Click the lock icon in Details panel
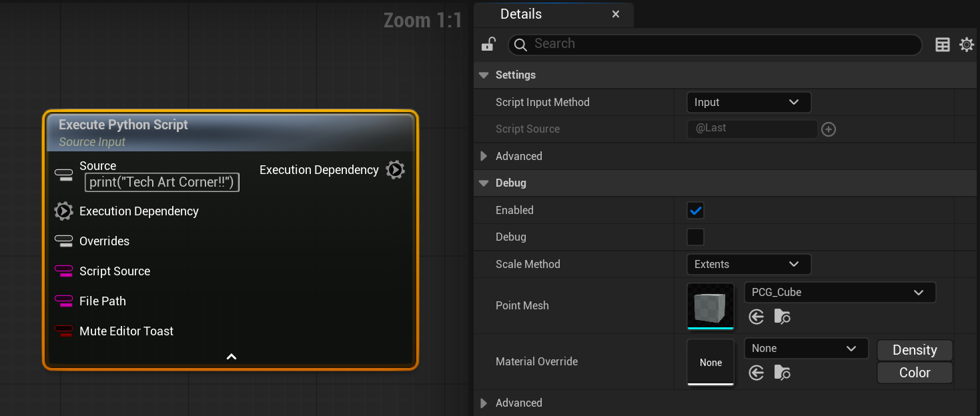 (x=488, y=45)
